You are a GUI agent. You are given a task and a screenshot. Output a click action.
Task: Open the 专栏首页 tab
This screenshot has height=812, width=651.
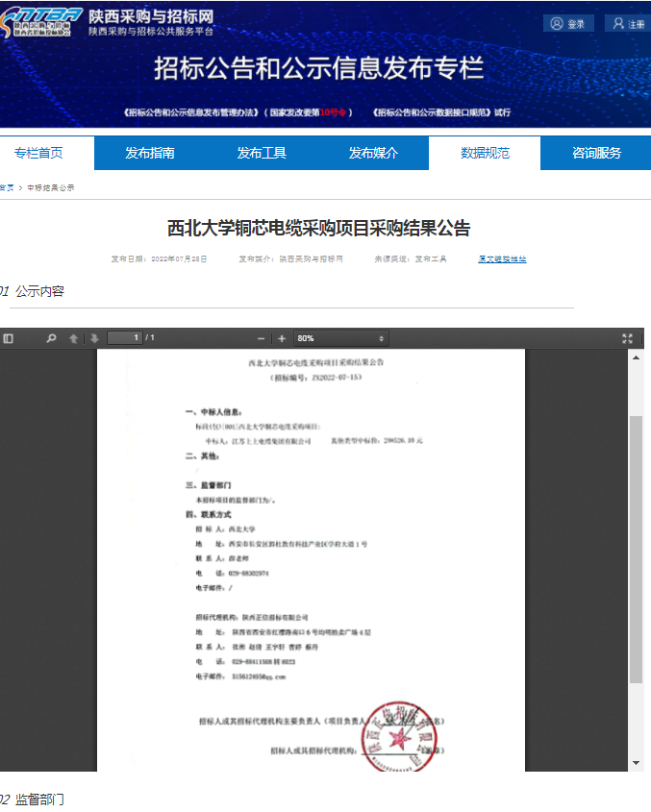pos(38,153)
